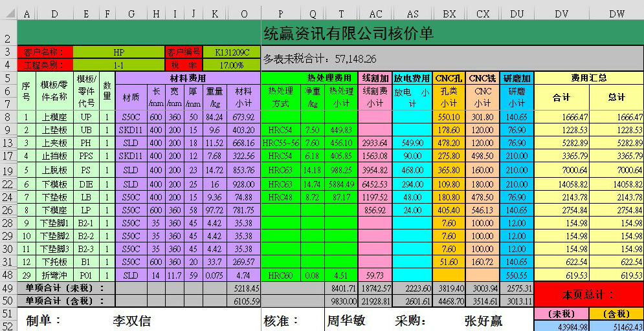Select row 48 by its row header

coord(8,275)
